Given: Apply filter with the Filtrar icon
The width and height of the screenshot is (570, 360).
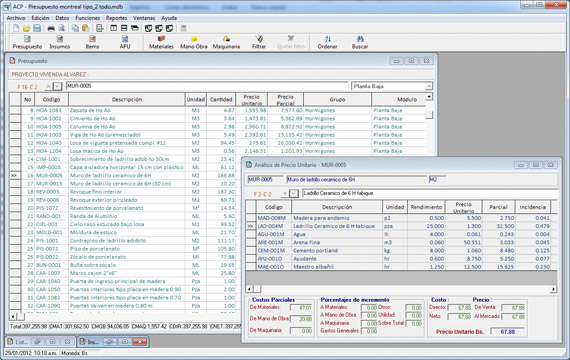Looking at the screenshot, I should (x=259, y=42).
